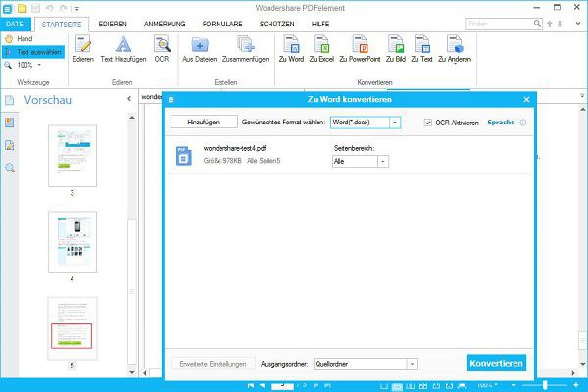Open the page thumbnails sidebar icon

10,100
